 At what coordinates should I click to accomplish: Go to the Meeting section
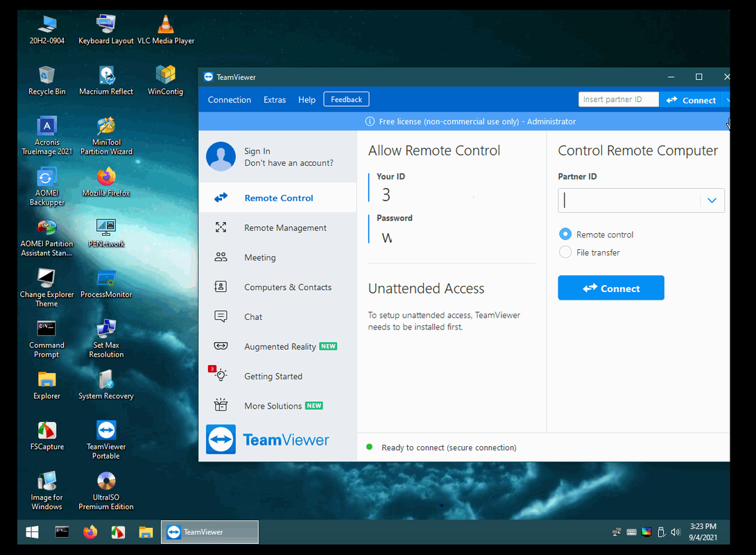tap(277, 257)
